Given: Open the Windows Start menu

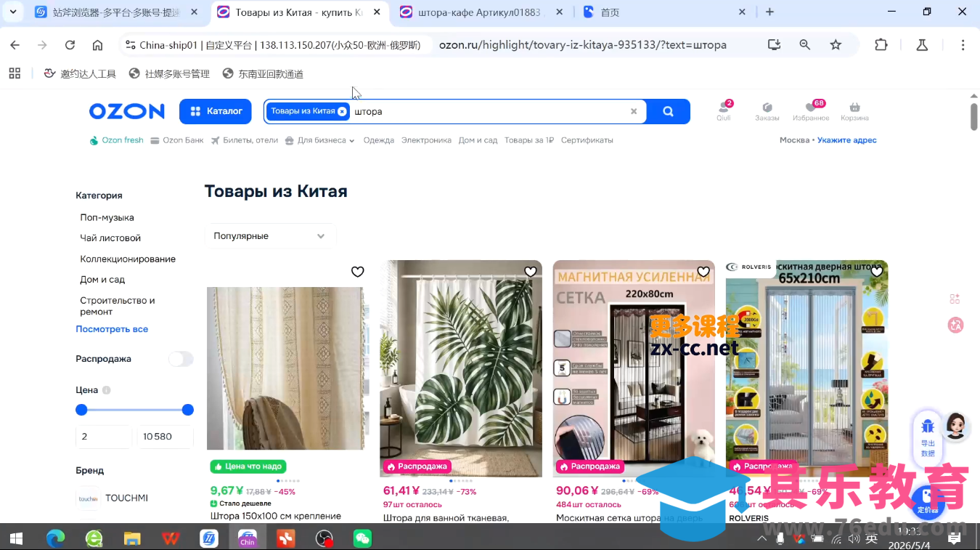Looking at the screenshot, I should 15,538.
